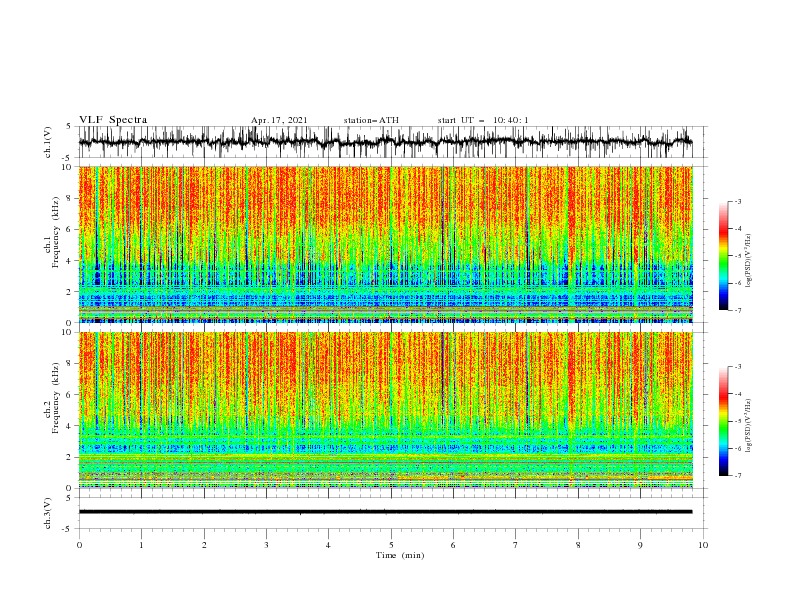Click the "ch.1(V)" waveform axis label
Screen dimensions: 792x612
(48, 142)
